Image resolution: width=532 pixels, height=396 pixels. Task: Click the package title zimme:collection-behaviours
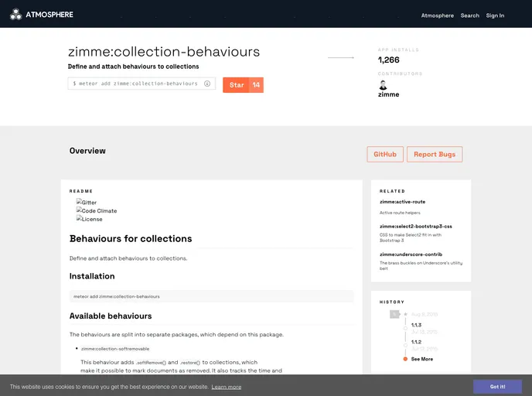pyautogui.click(x=164, y=52)
